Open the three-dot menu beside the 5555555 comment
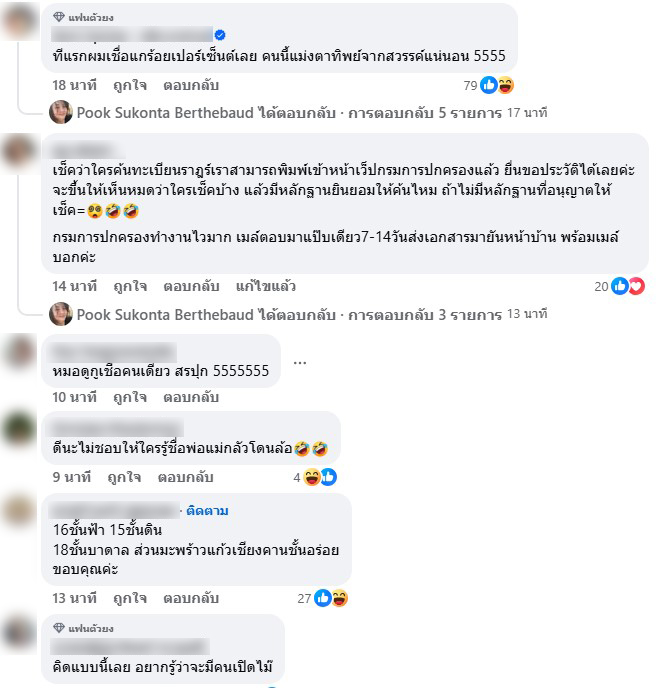Image resolution: width=659 pixels, height=688 pixels. (x=300, y=362)
